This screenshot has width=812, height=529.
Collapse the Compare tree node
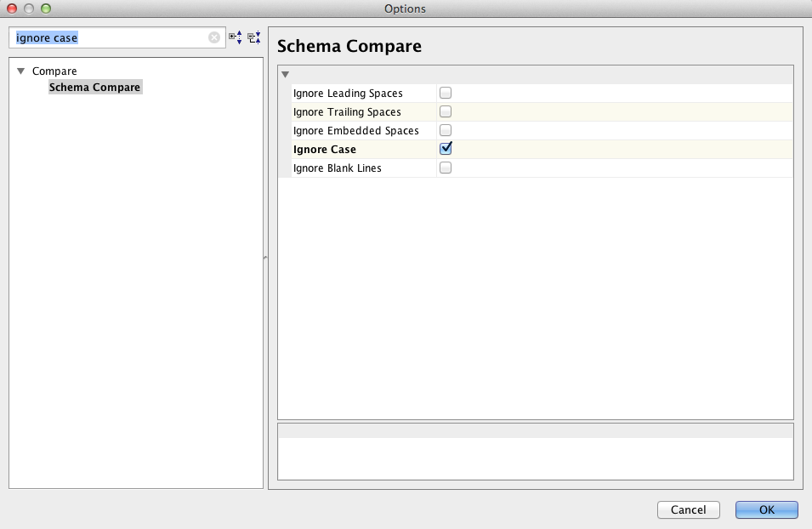click(x=20, y=71)
